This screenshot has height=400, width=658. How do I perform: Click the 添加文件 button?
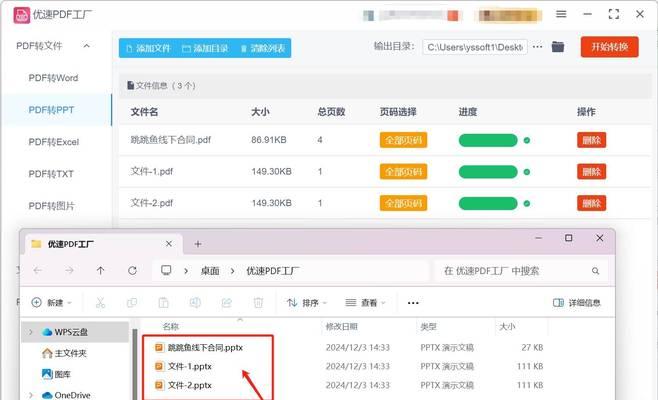[x=149, y=48]
